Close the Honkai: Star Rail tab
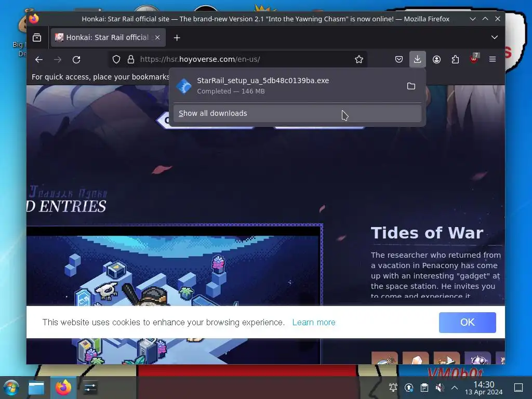Image resolution: width=532 pixels, height=399 pixels. coord(157,37)
